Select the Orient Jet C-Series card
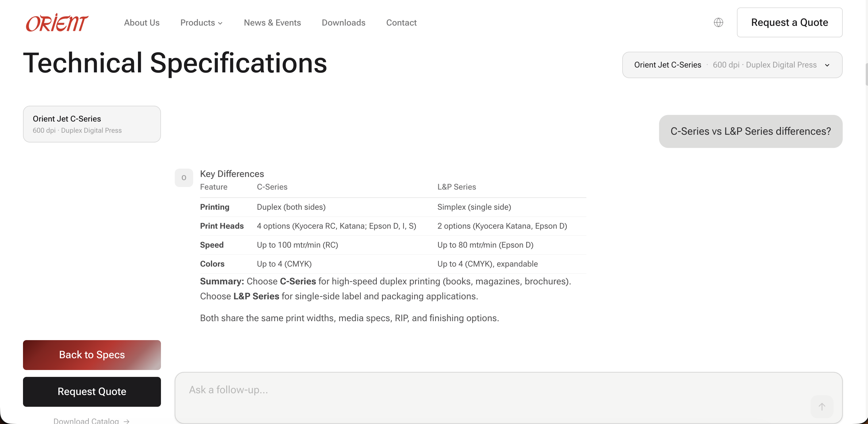Image resolution: width=868 pixels, height=424 pixels. 92,124
